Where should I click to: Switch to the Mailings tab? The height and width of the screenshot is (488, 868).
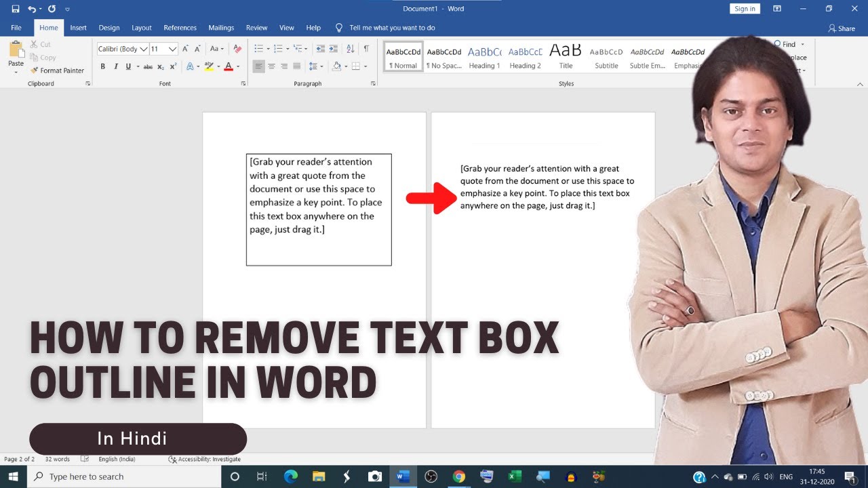click(x=221, y=28)
